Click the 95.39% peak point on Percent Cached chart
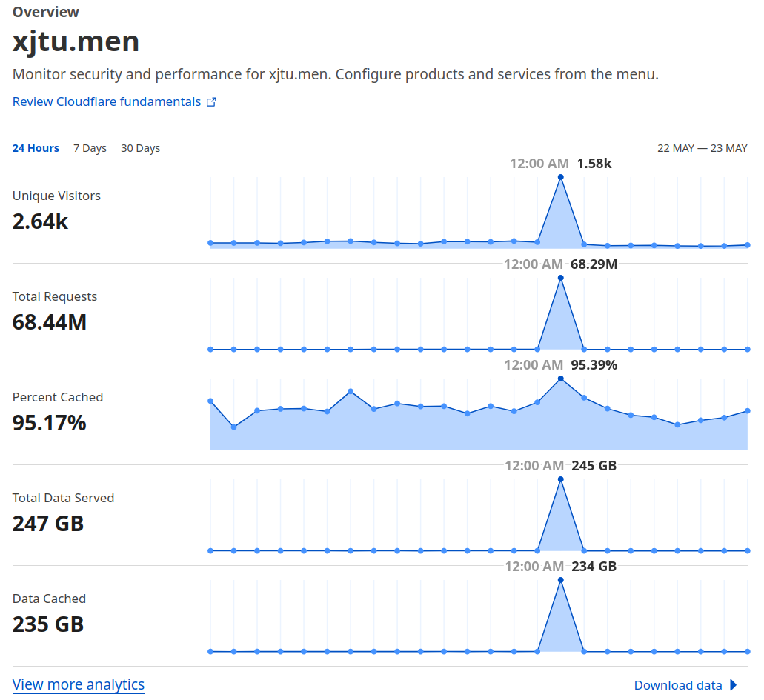 coord(560,379)
